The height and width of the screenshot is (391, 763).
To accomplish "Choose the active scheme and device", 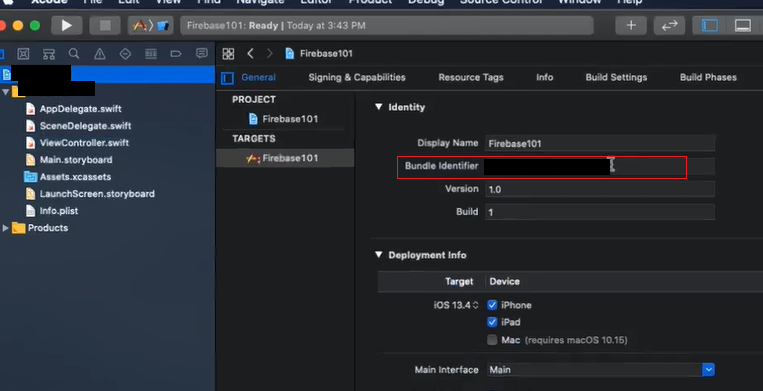I will click(x=150, y=25).
